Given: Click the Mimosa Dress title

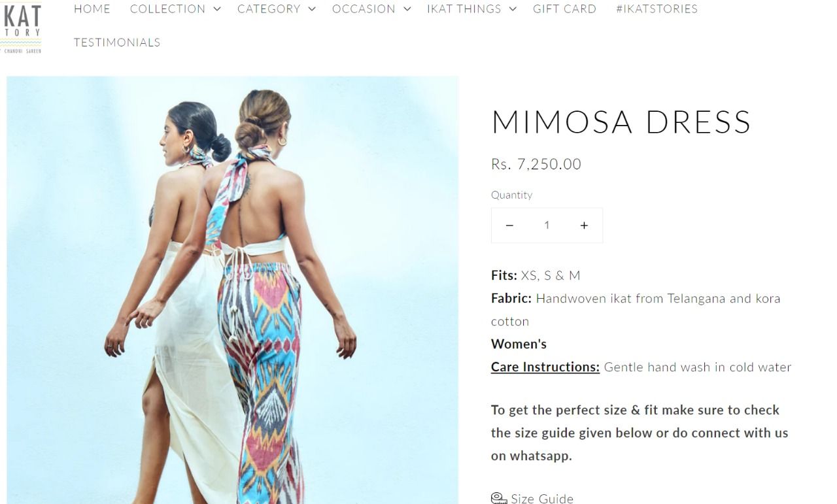Looking at the screenshot, I should click(621, 122).
